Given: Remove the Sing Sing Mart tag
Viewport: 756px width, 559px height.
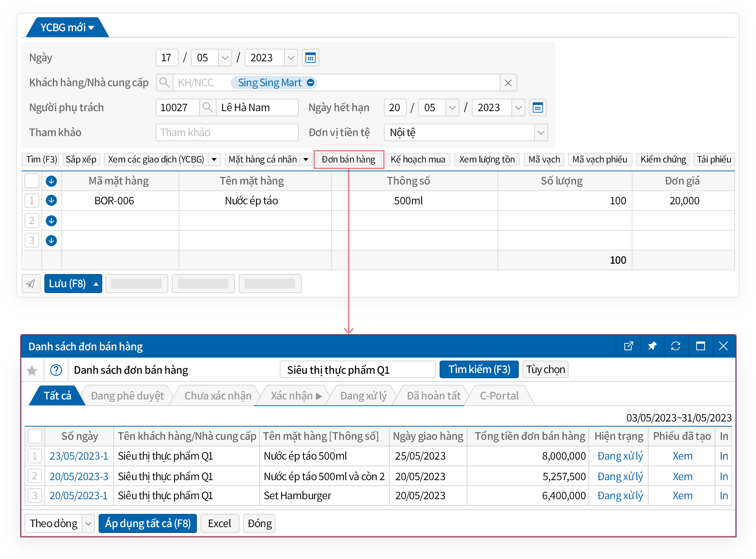Looking at the screenshot, I should 311,83.
